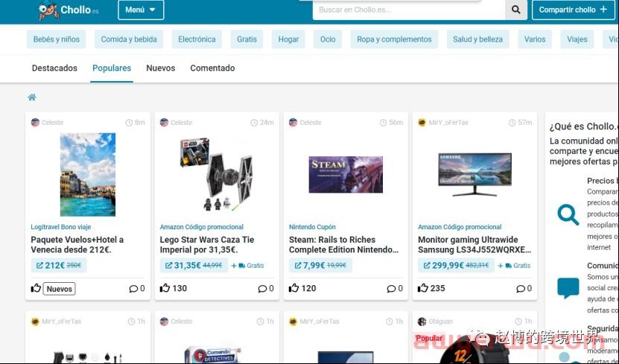Select Comida y bebida category
Viewport: 619px width, 364px height.
[x=129, y=39]
